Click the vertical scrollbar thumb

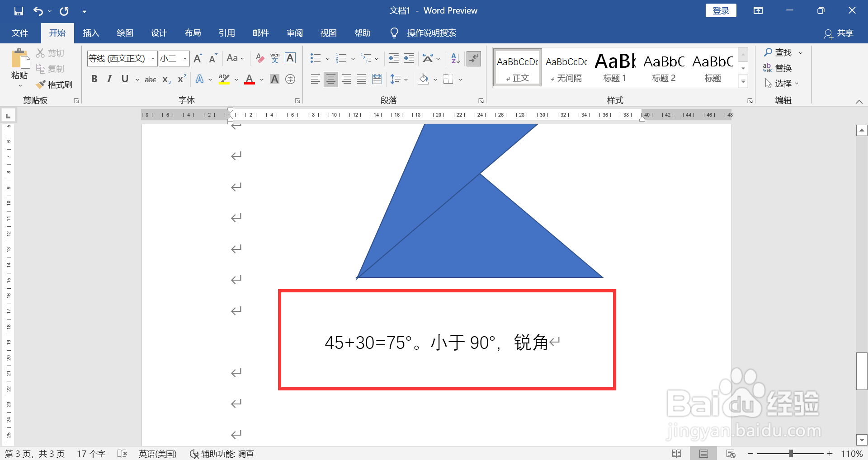862,371
